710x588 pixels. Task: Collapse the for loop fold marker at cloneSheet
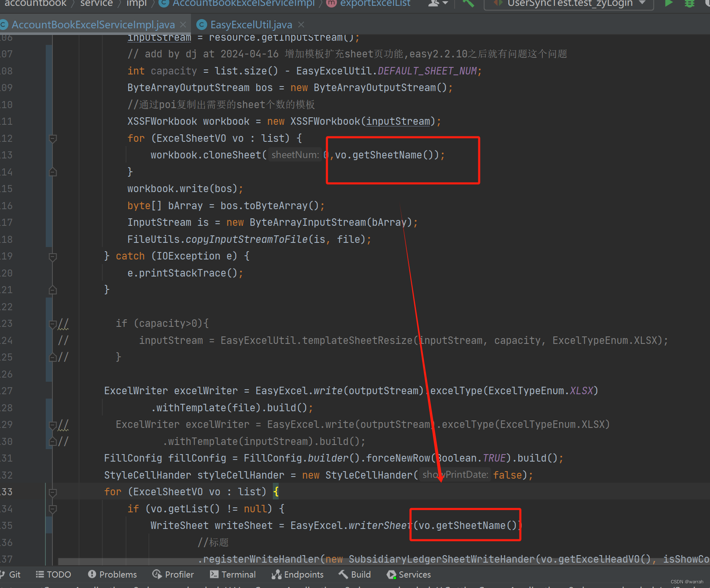[x=53, y=138]
